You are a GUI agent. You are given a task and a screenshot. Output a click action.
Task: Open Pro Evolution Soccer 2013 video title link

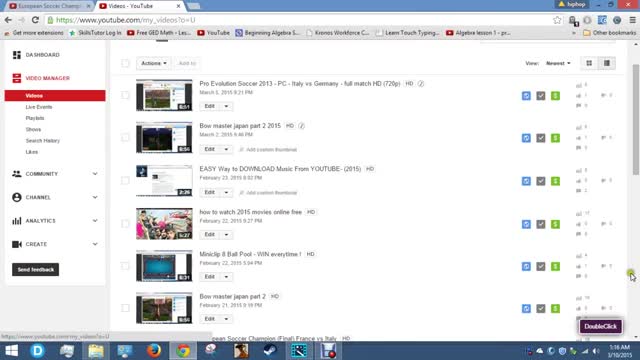tap(300, 84)
